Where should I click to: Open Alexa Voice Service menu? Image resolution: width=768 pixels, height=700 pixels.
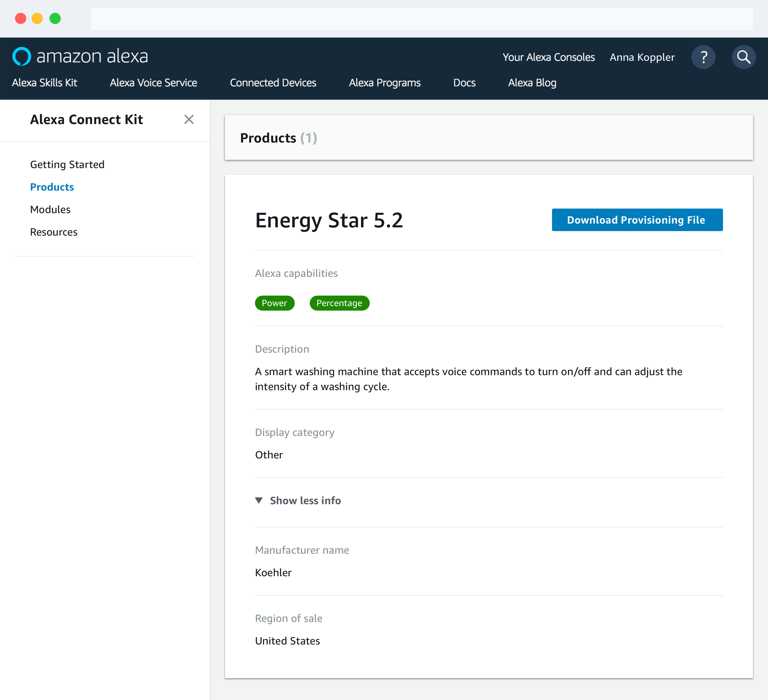coord(153,83)
